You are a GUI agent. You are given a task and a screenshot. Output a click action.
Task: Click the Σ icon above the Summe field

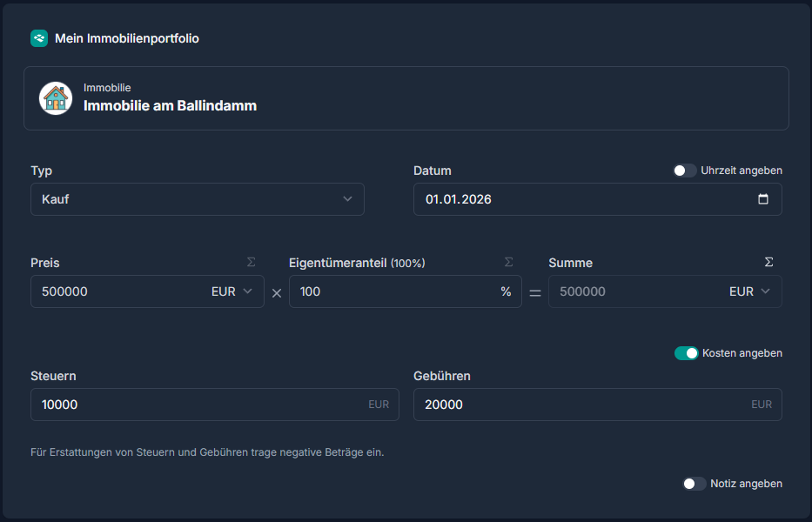click(768, 261)
